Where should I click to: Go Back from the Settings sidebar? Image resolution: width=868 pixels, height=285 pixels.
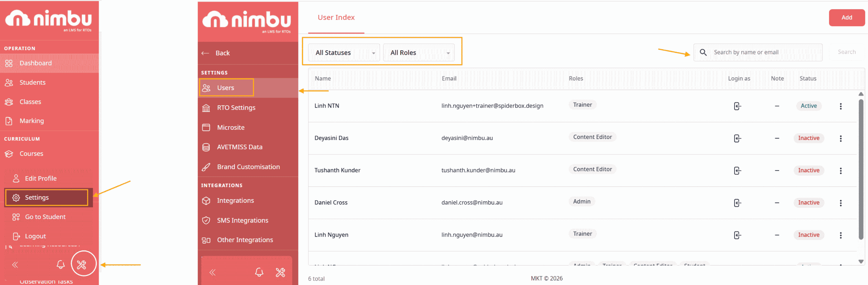coord(248,53)
